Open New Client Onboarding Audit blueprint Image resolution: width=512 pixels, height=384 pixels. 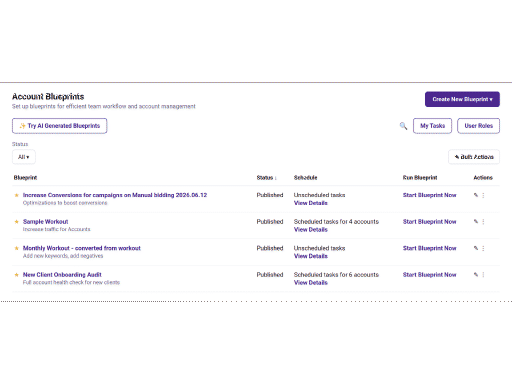click(62, 275)
